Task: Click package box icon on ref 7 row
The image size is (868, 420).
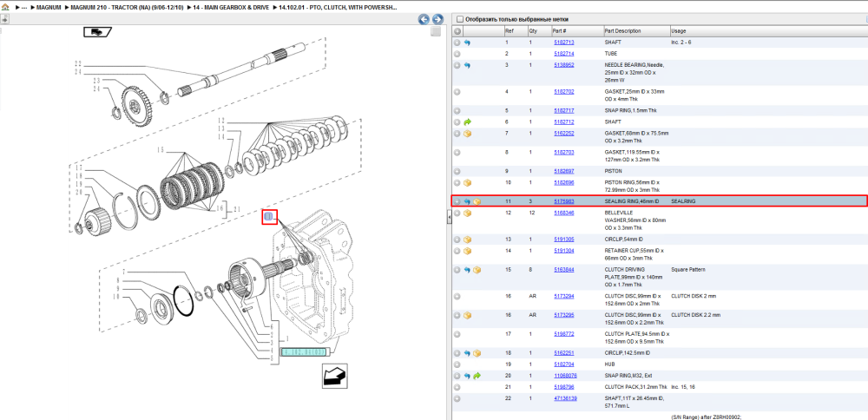Action: coord(467,134)
